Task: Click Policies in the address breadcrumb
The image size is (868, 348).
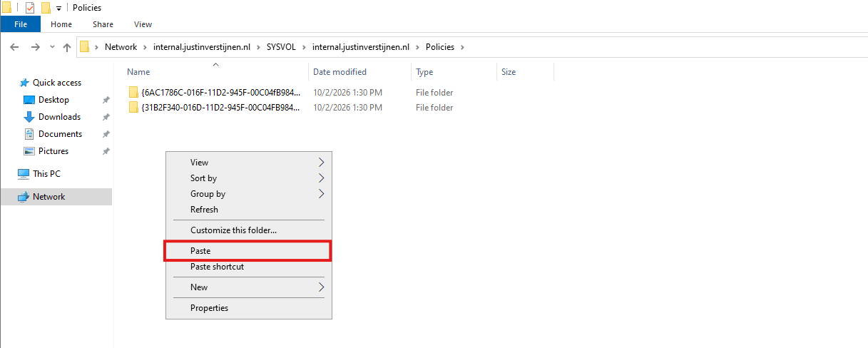Action: [x=440, y=47]
